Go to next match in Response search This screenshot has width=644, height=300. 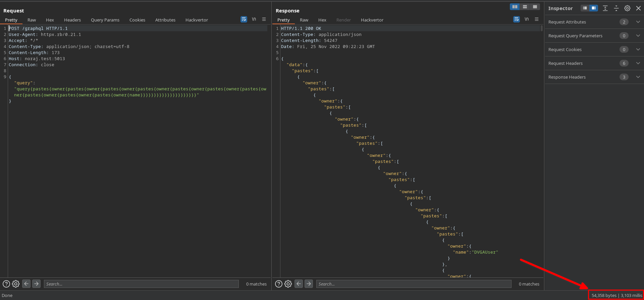pyautogui.click(x=309, y=284)
